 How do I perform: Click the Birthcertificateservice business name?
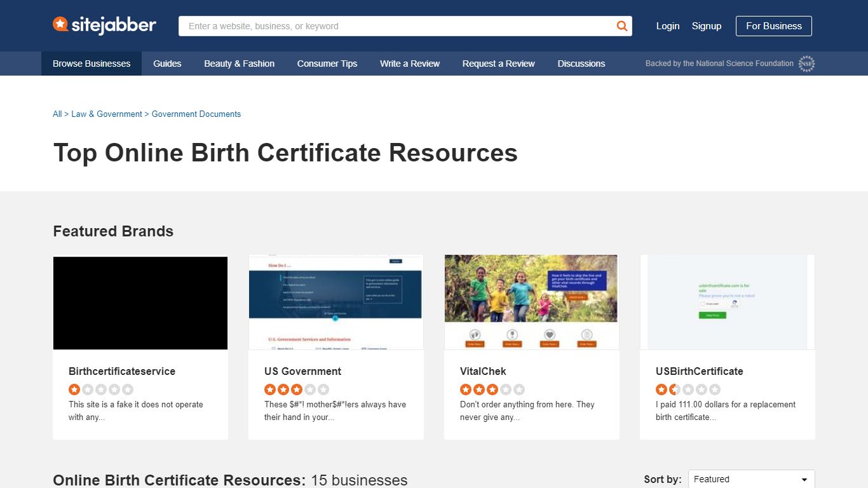pyautogui.click(x=122, y=371)
